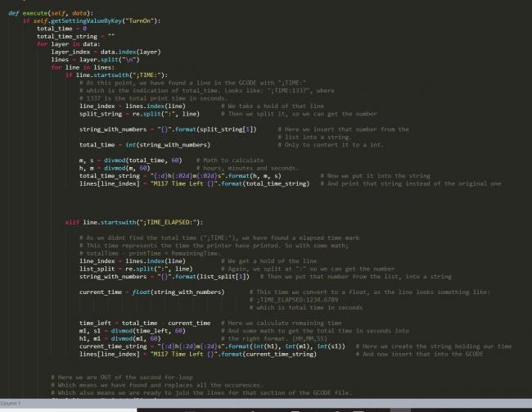Click the getSettingValueByKey("TurnOn") condition
Image resolution: width=532 pixels, height=412 pixels.
coord(96,20)
